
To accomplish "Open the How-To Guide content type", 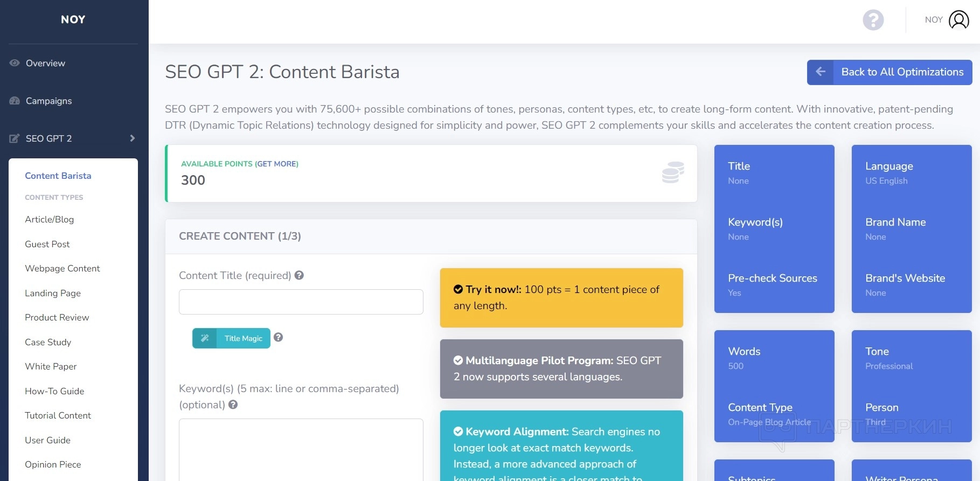I will click(x=54, y=391).
